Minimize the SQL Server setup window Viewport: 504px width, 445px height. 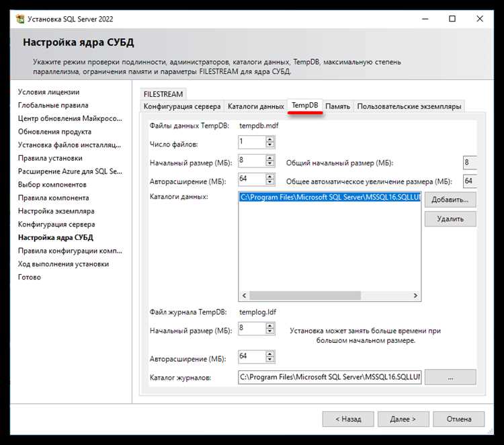coord(425,19)
